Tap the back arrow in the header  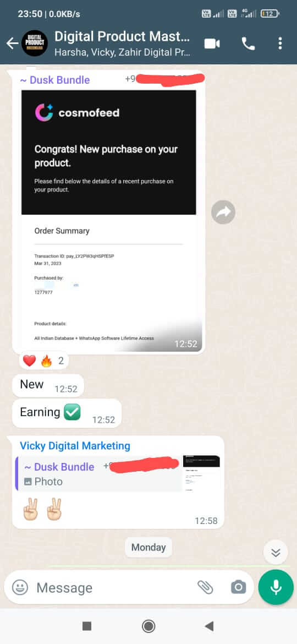click(x=12, y=43)
